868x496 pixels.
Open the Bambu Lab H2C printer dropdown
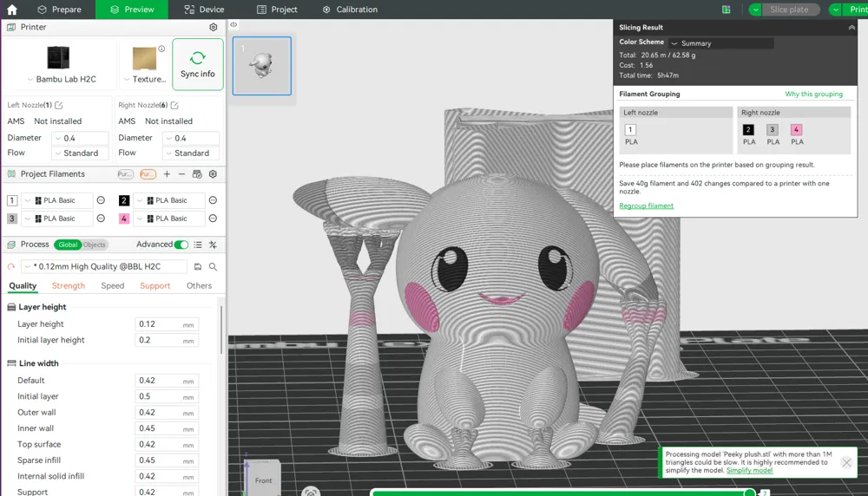[x=62, y=79]
